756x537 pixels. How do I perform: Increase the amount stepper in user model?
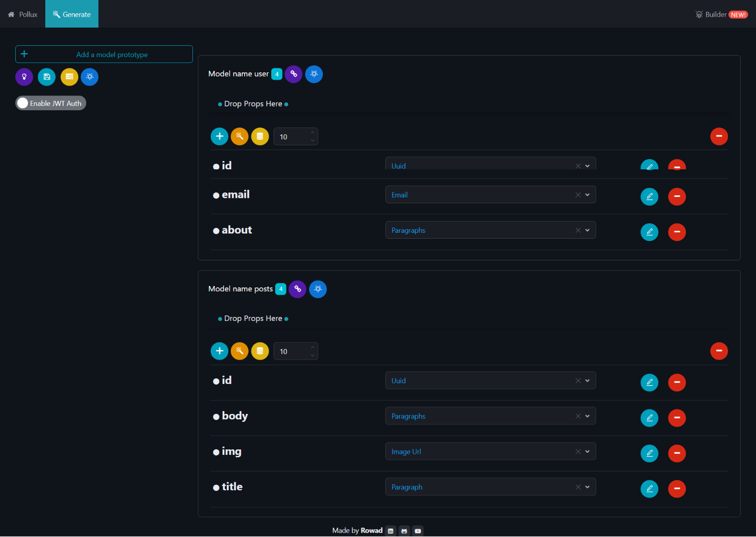313,132
